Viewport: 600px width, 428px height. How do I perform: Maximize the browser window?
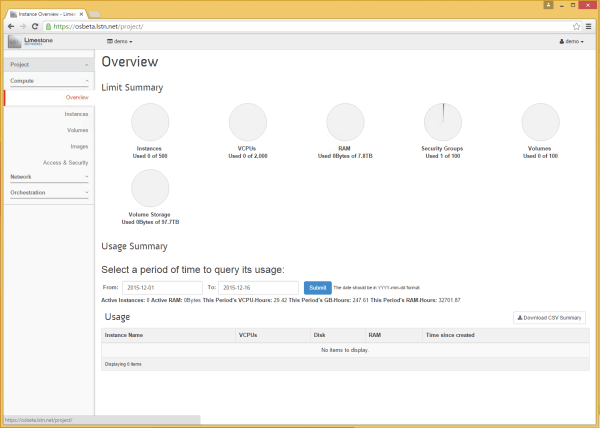click(x=573, y=5)
